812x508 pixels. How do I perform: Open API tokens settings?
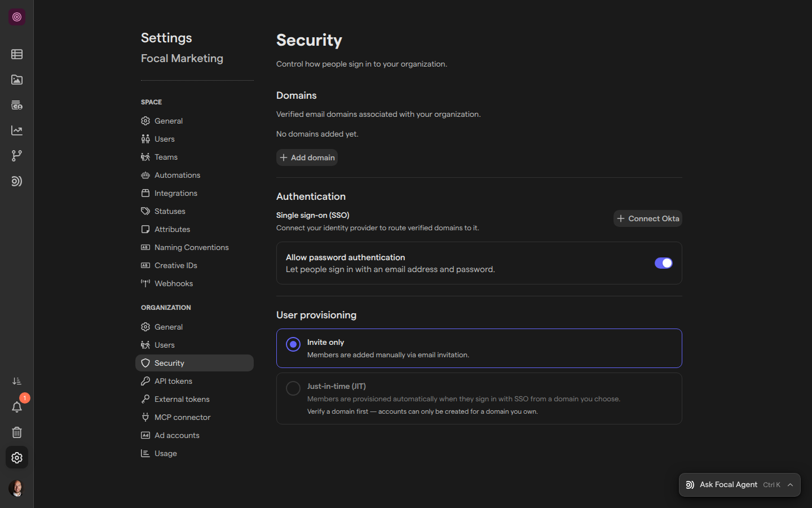point(195,381)
